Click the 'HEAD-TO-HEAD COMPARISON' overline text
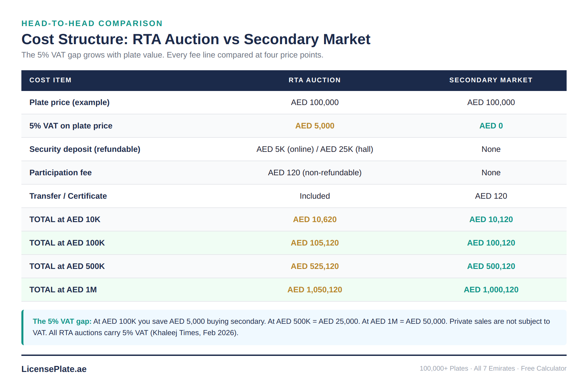Viewport: 588px width, 388px height. [x=92, y=23]
